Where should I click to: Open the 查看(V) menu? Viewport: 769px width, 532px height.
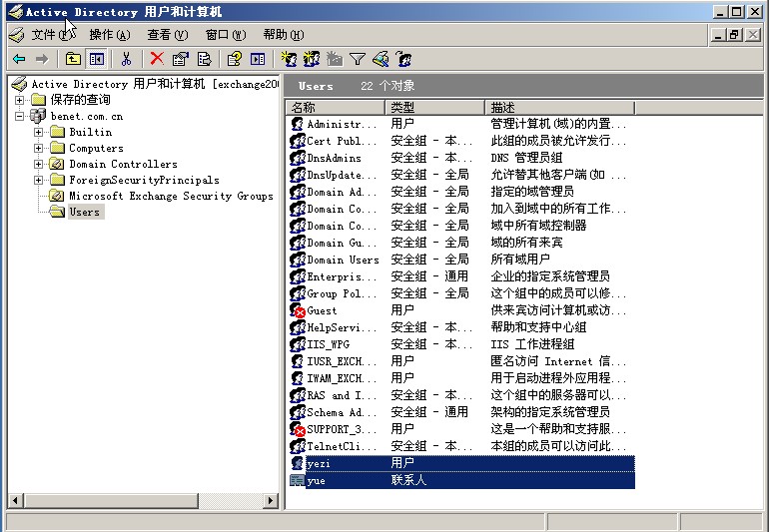click(x=168, y=35)
